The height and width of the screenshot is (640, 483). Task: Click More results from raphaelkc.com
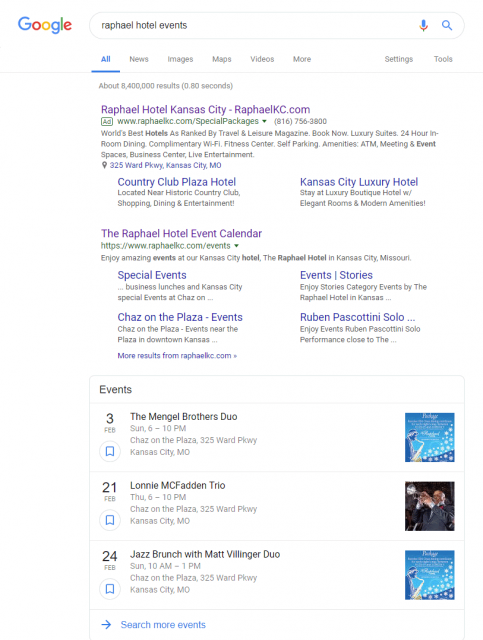tap(177, 356)
